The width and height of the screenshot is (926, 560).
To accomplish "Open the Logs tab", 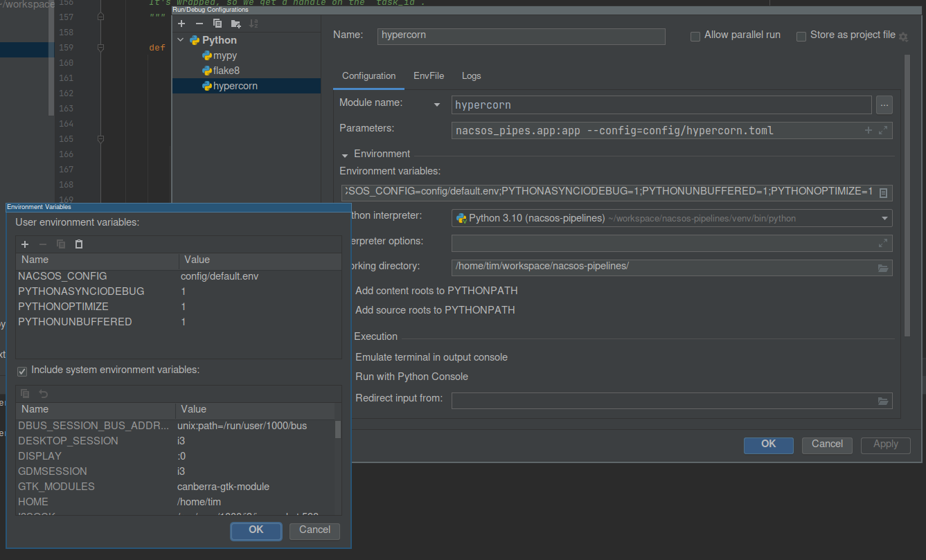I will click(x=471, y=76).
